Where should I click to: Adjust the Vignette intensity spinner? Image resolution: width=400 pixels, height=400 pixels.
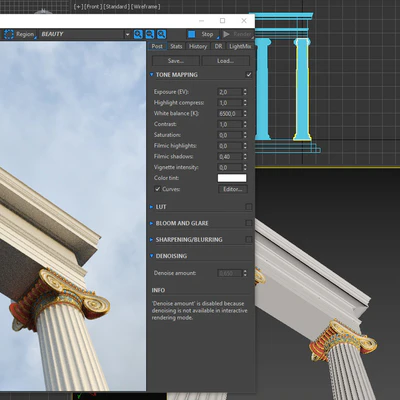pyautogui.click(x=245, y=167)
